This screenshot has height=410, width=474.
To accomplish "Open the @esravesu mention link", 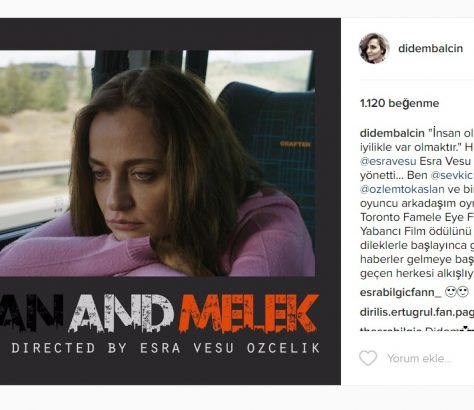I will [388, 161].
